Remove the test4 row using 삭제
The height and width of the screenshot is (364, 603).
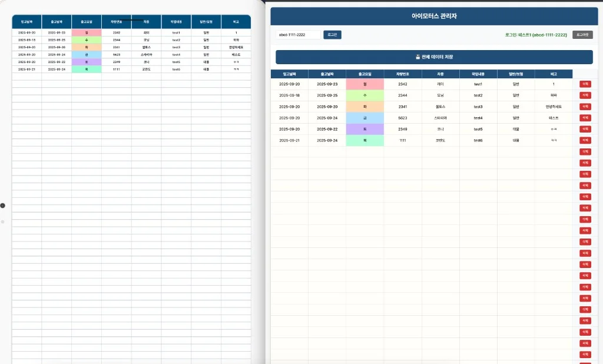585,118
